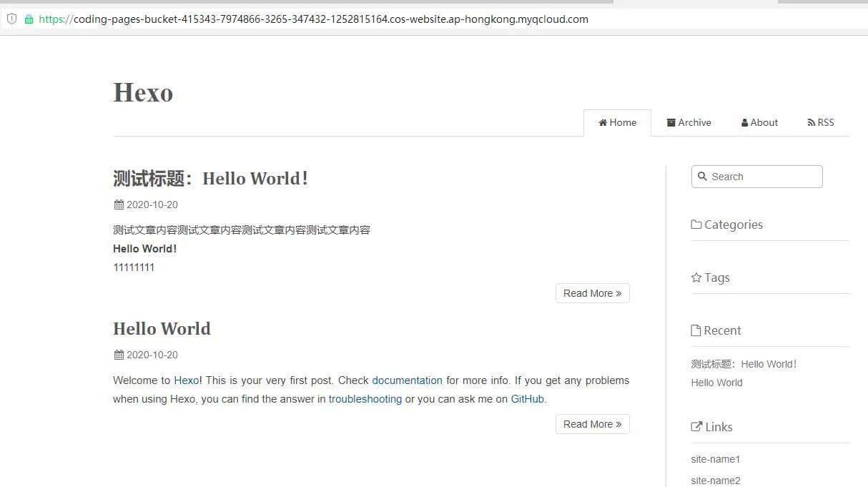Click the calendar icon on the Hello World post
Viewport: 868px width, 487px height.
tap(119, 355)
